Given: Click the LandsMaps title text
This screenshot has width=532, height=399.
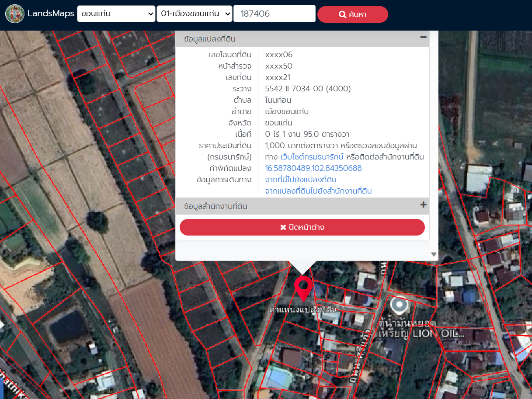Looking at the screenshot, I should point(51,14).
